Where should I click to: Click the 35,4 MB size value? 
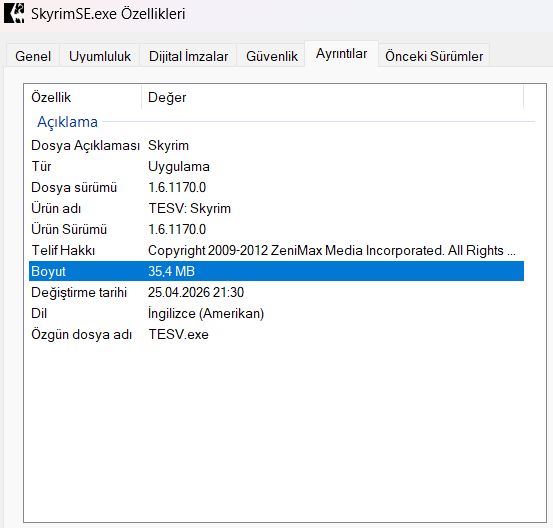tap(171, 271)
